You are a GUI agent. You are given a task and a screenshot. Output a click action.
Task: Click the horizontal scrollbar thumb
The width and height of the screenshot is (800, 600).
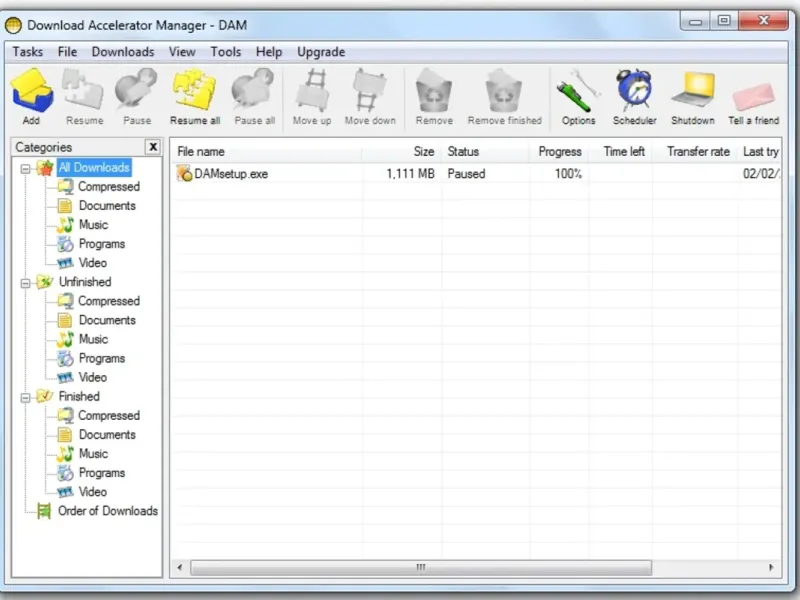tap(421, 567)
